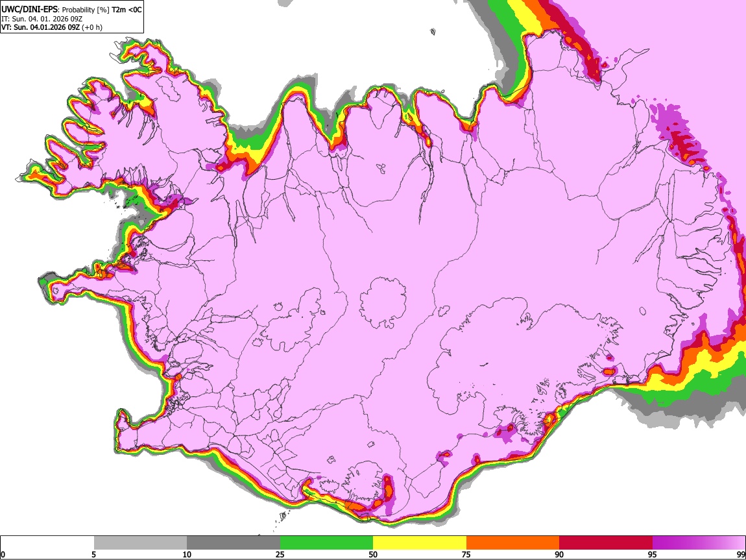The image size is (746, 560).
Task: Click the dark gray 10–25 legend segment
Action: [x=234, y=542]
